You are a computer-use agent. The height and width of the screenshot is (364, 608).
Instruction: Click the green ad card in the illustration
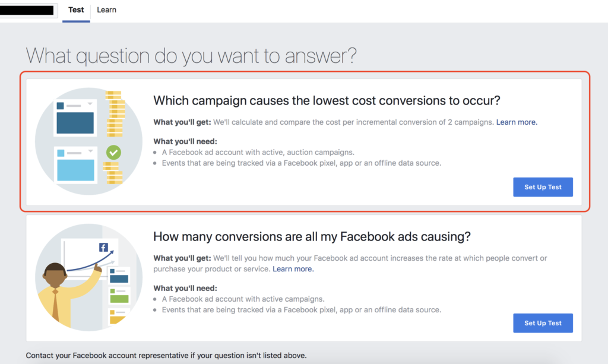tap(119, 296)
